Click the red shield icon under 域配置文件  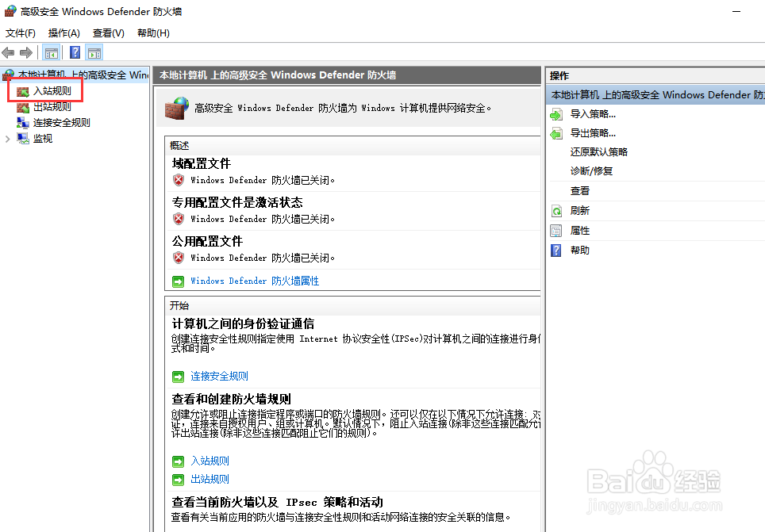pyautogui.click(x=179, y=180)
